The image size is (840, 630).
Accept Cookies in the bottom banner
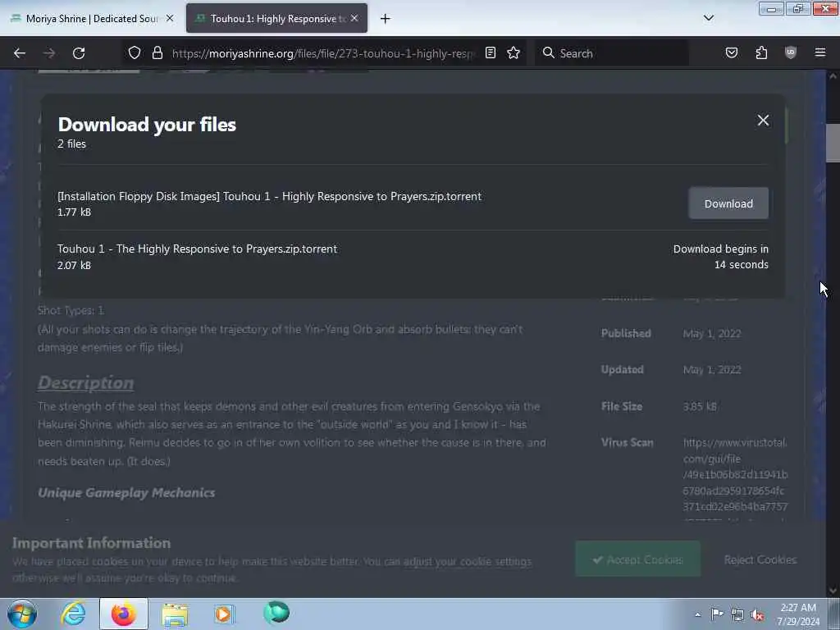tap(637, 559)
